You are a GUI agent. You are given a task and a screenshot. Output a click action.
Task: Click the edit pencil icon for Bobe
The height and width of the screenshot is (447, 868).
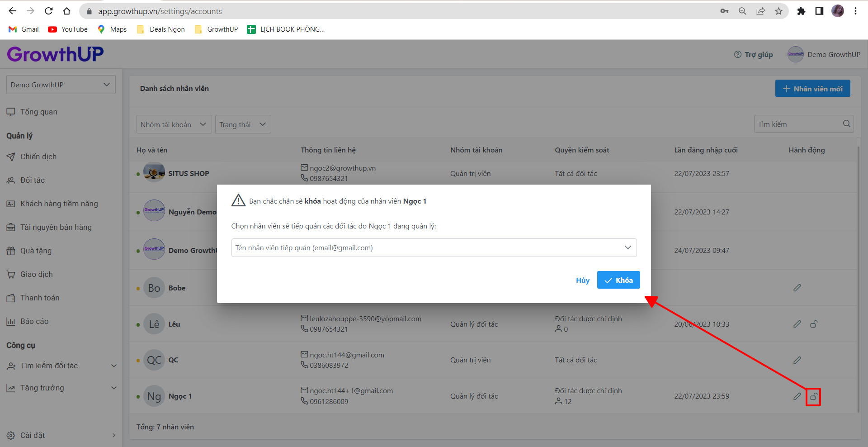[x=797, y=288]
